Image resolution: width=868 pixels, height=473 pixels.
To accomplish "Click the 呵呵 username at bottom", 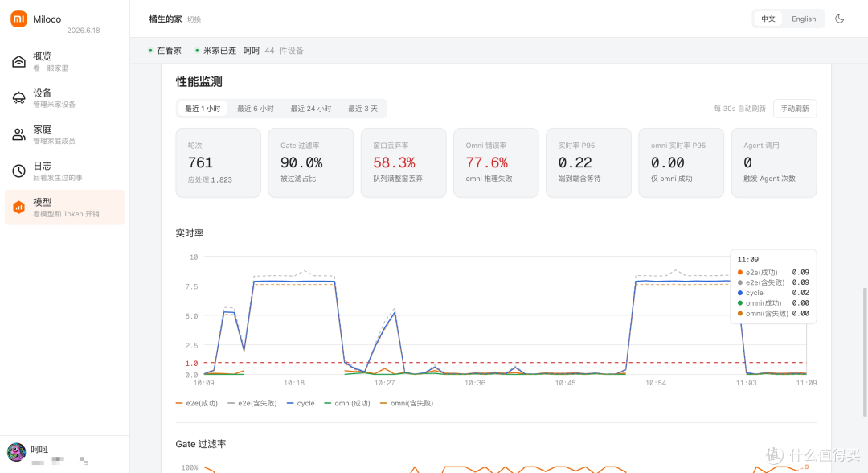I will [x=39, y=449].
